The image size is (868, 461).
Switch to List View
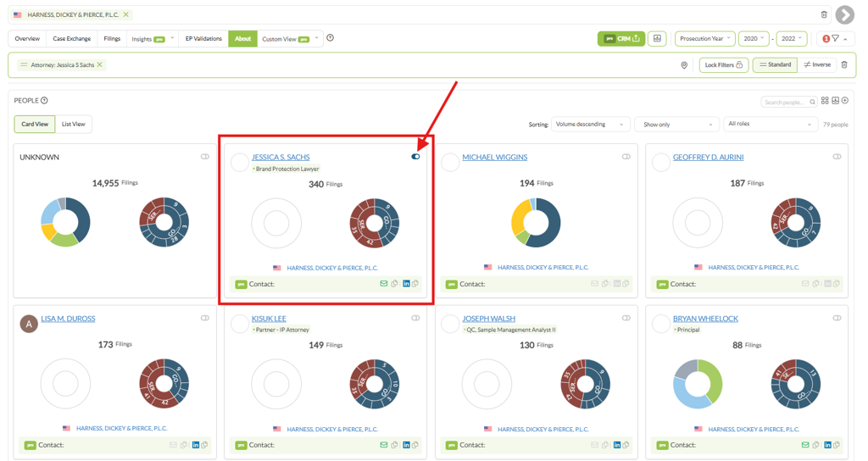pos(73,124)
